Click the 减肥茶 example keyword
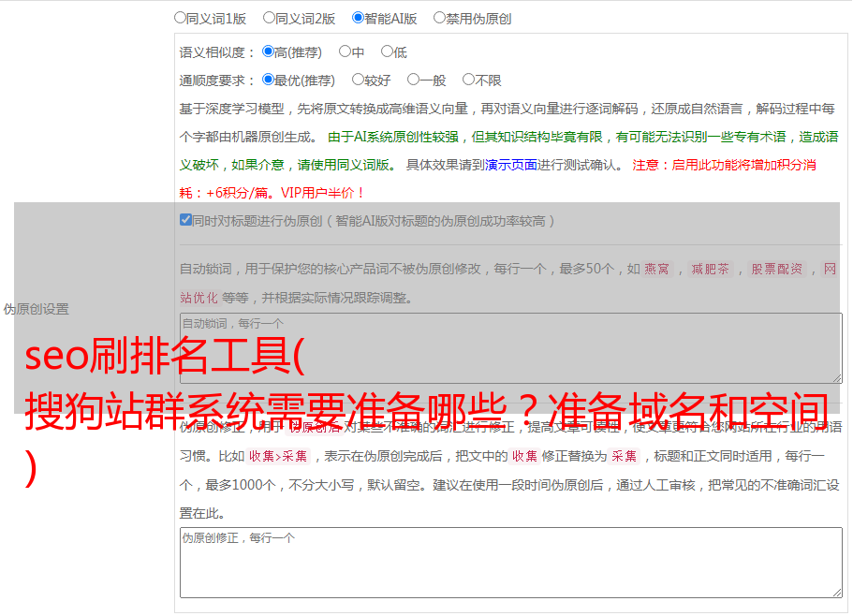Image resolution: width=853 pixels, height=616 pixels. pyautogui.click(x=710, y=269)
